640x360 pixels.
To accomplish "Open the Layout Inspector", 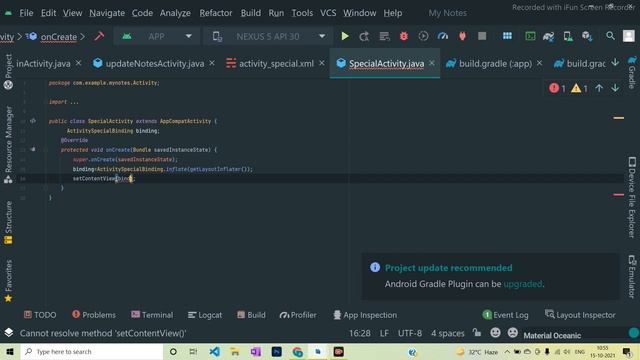I will point(580,315).
